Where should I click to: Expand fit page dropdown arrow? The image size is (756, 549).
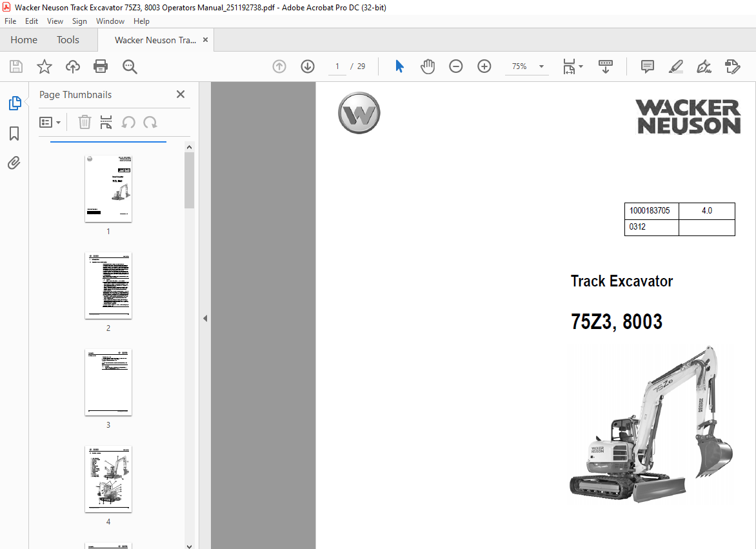[x=581, y=66]
